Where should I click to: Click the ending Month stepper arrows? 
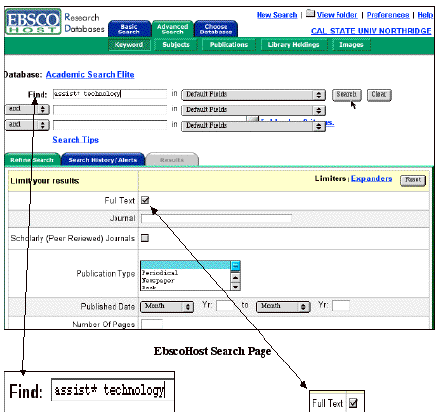coord(304,306)
